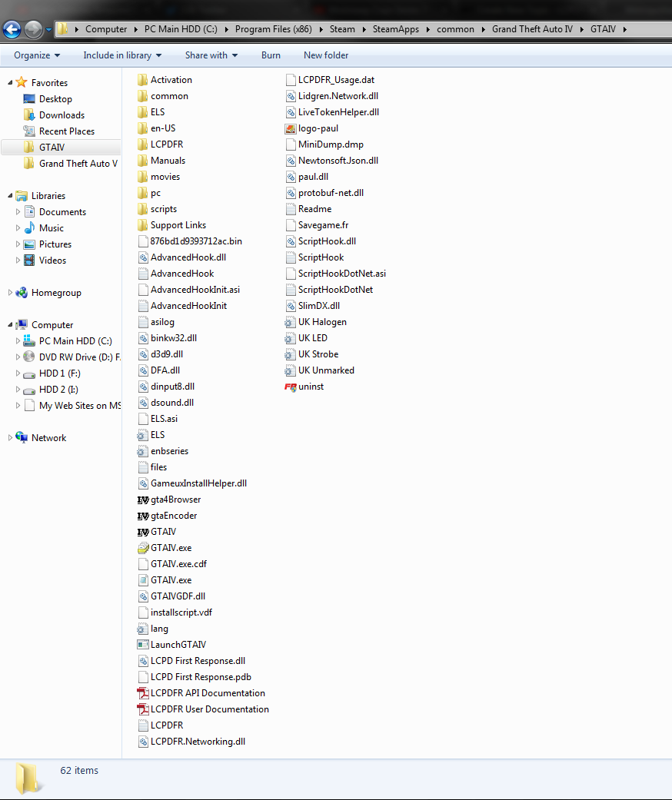Open the Share with dropdown
This screenshot has width=672, height=800.
211,55
